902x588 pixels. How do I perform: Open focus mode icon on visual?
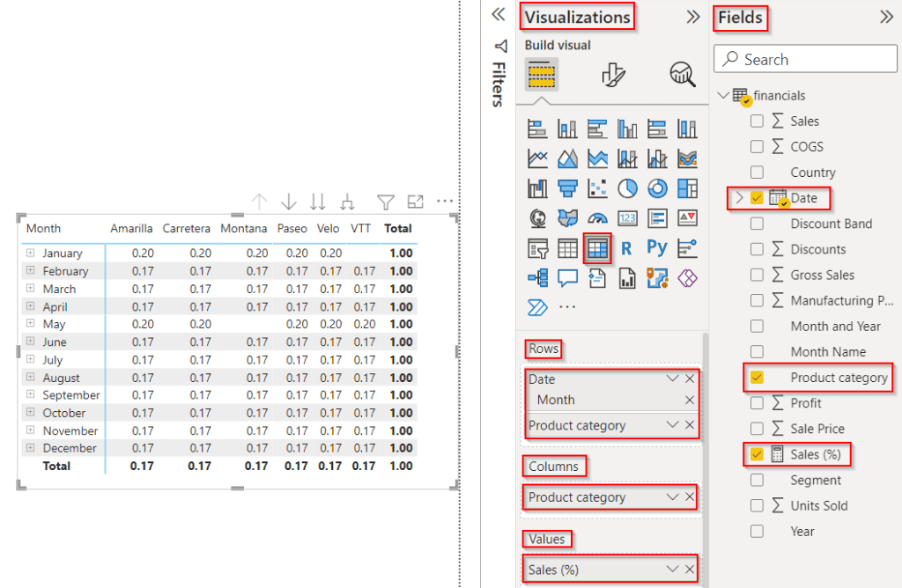[416, 202]
